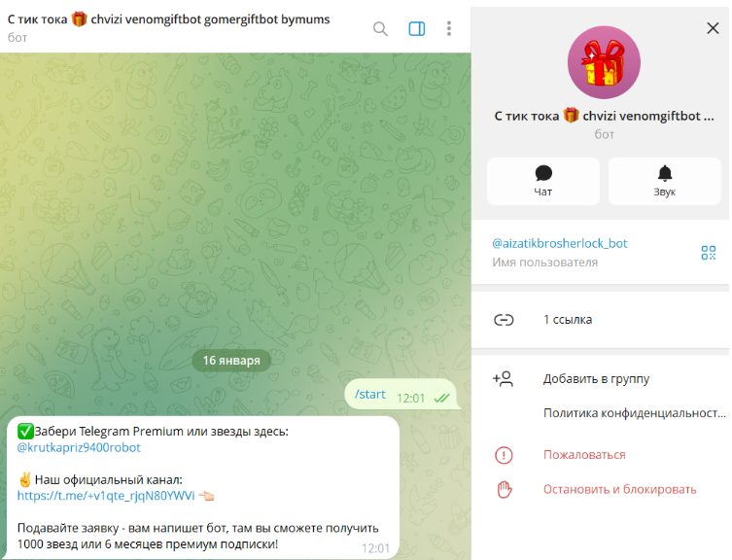Open the gift box bot avatar

[x=604, y=62]
